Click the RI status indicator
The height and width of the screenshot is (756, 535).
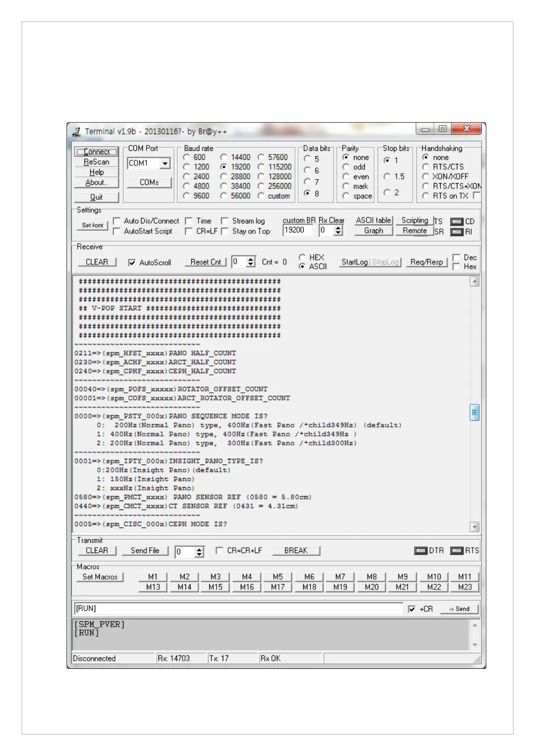tap(456, 232)
